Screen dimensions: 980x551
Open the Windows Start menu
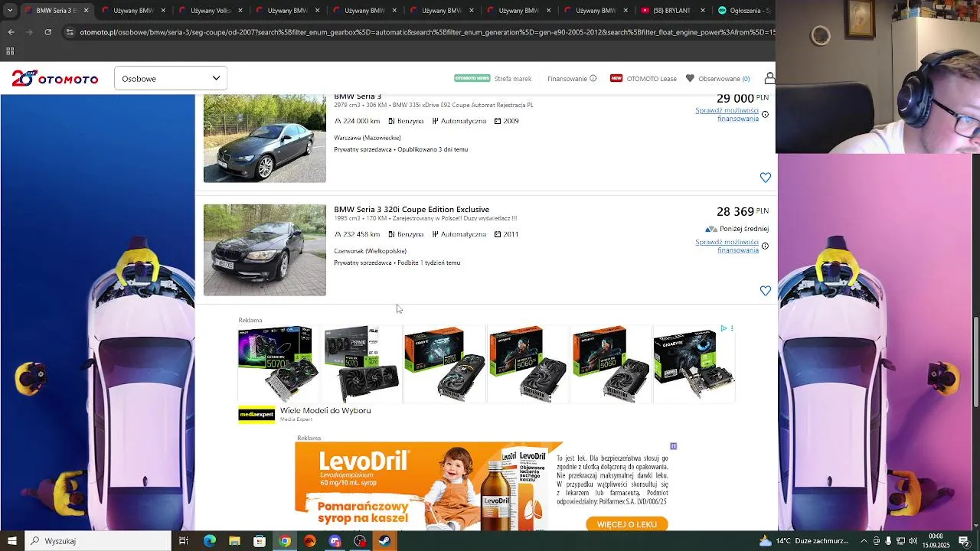point(12,541)
